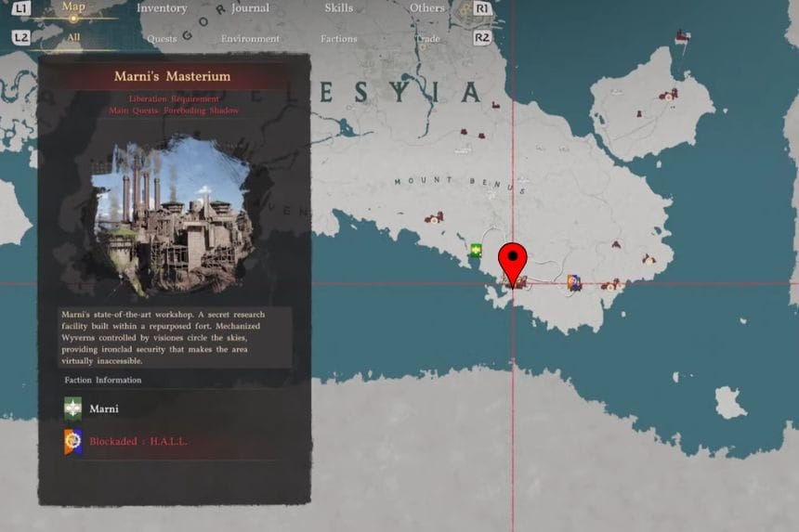
Task: Open the Map tab
Action: pyautogui.click(x=73, y=7)
